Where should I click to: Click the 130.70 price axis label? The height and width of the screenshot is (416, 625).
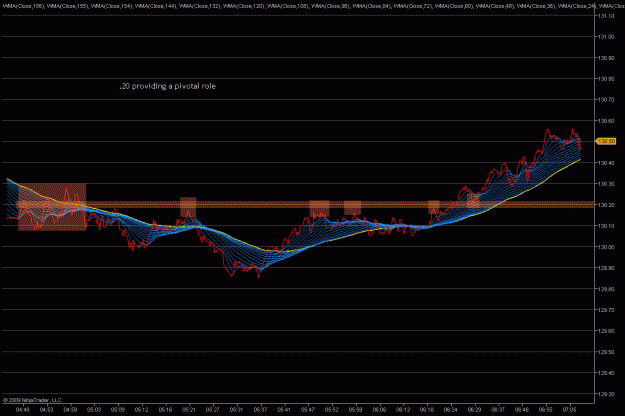pos(605,100)
